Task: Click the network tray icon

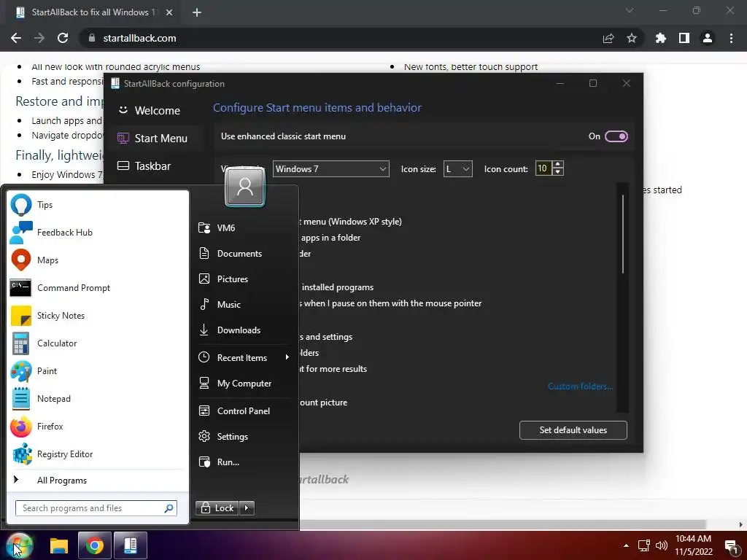Action: 644,545
